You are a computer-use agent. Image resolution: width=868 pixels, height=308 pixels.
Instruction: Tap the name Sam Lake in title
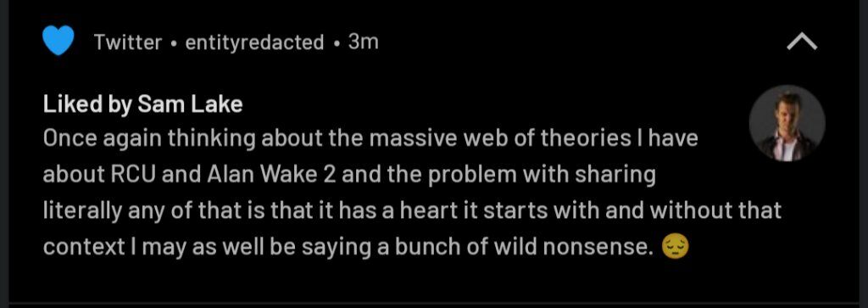190,104
